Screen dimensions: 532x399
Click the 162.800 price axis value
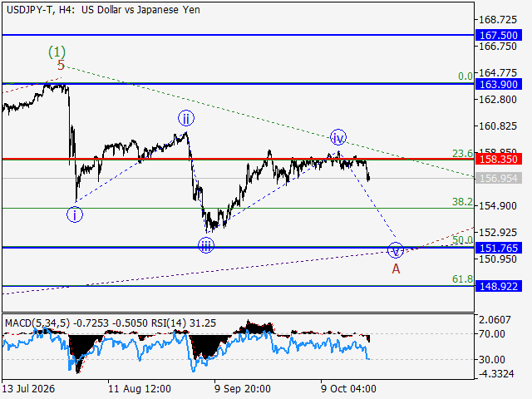tap(498, 100)
